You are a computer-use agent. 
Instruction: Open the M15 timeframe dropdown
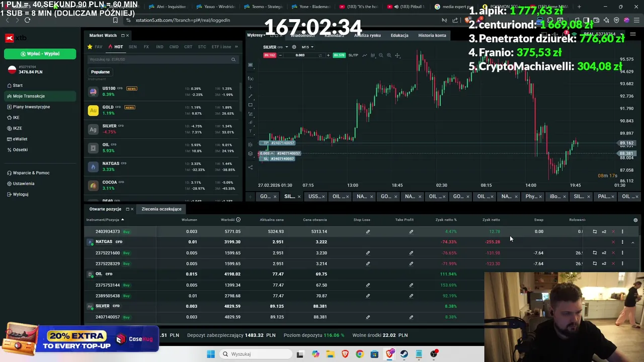tap(307, 47)
